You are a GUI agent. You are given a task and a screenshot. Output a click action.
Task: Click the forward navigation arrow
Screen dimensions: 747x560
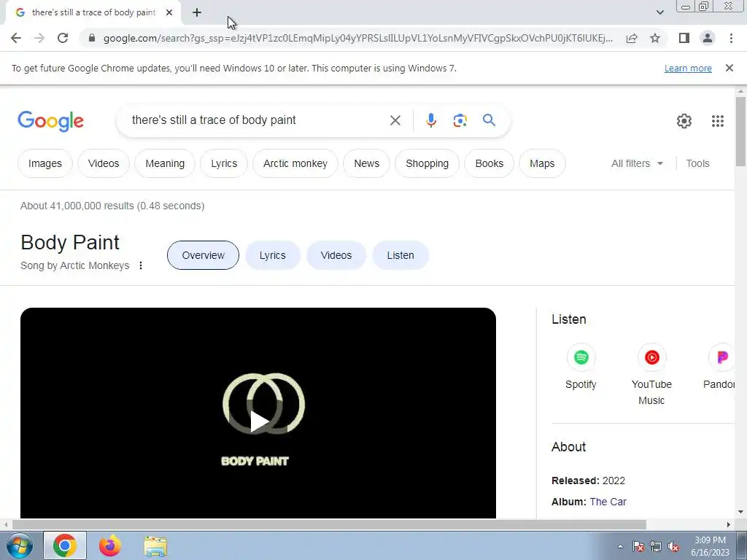[39, 38]
